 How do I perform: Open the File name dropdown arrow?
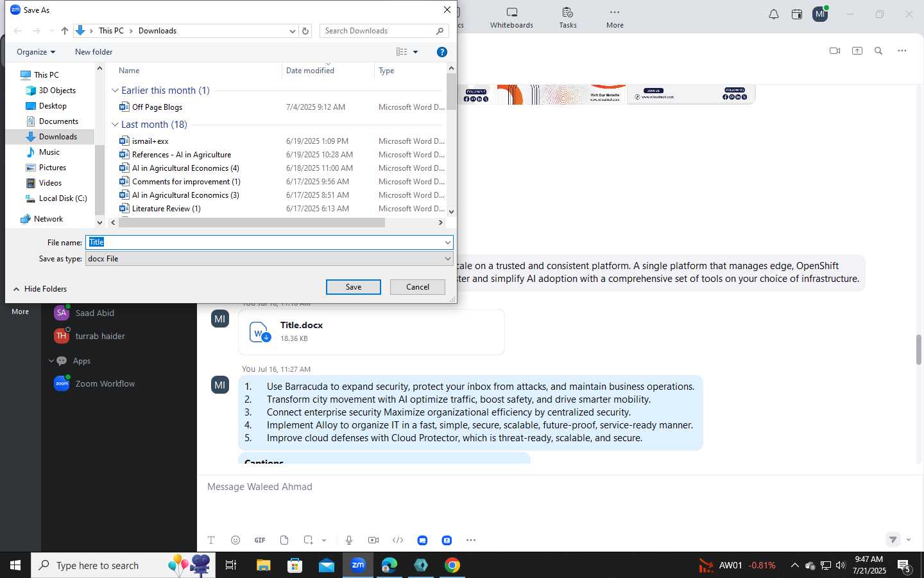[x=447, y=242]
